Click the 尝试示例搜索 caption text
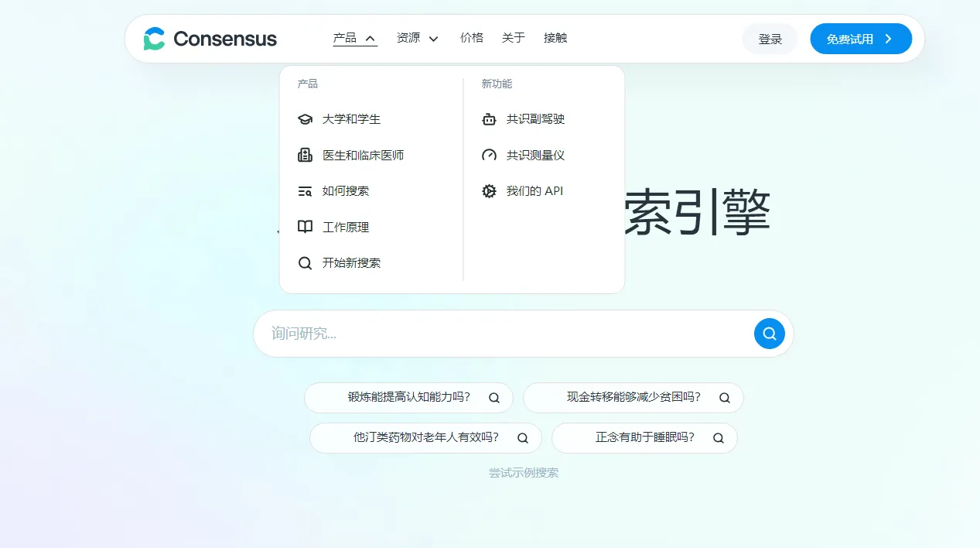The height and width of the screenshot is (548, 980). (x=524, y=473)
